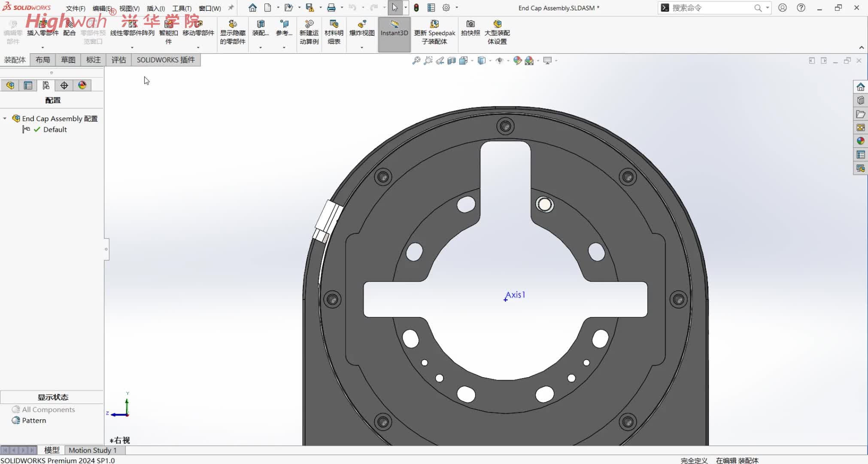The width and height of the screenshot is (868, 464).
Task: Click the Exploded View (爆炸视图) tool
Action: point(361,28)
